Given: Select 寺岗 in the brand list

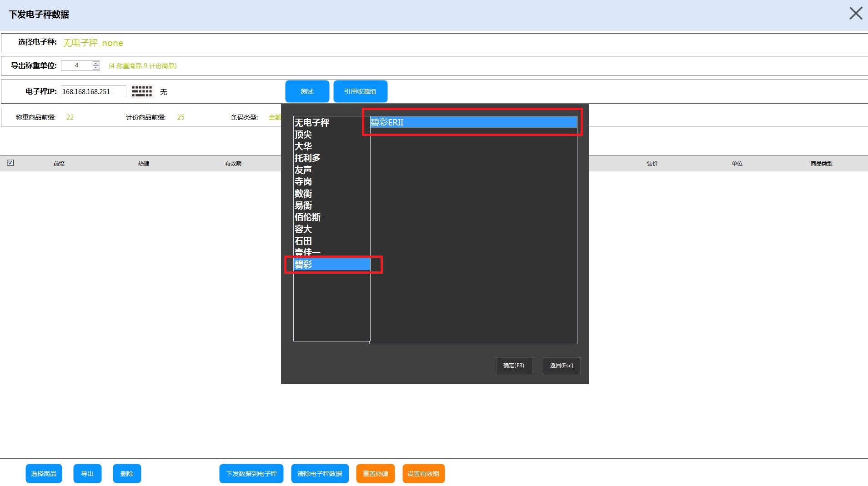Looking at the screenshot, I should point(303,182).
